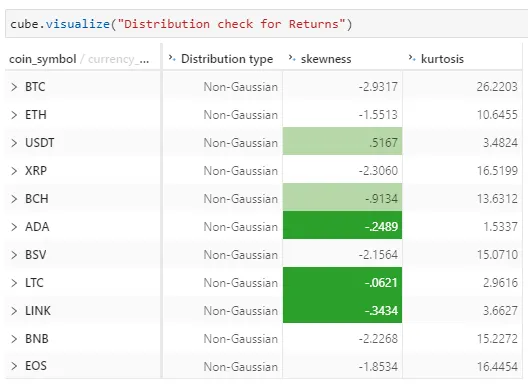
Task: Select the skewness column header
Action: (326, 59)
